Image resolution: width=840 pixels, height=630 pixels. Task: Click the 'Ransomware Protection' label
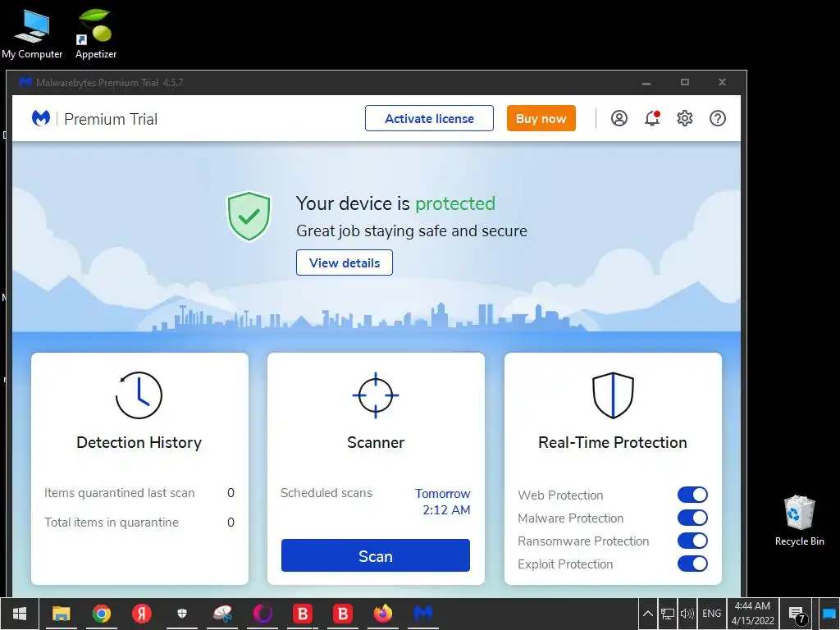pos(583,541)
